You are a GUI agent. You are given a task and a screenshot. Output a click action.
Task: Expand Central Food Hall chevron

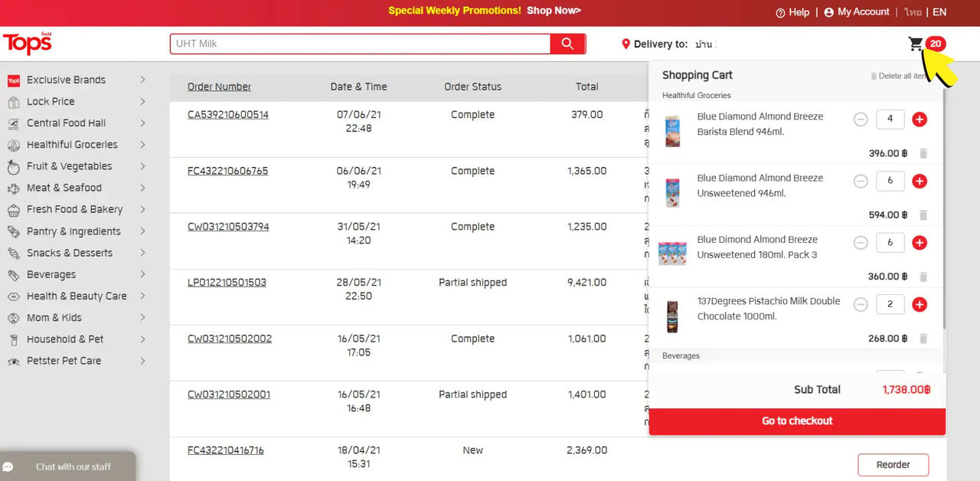coord(143,123)
